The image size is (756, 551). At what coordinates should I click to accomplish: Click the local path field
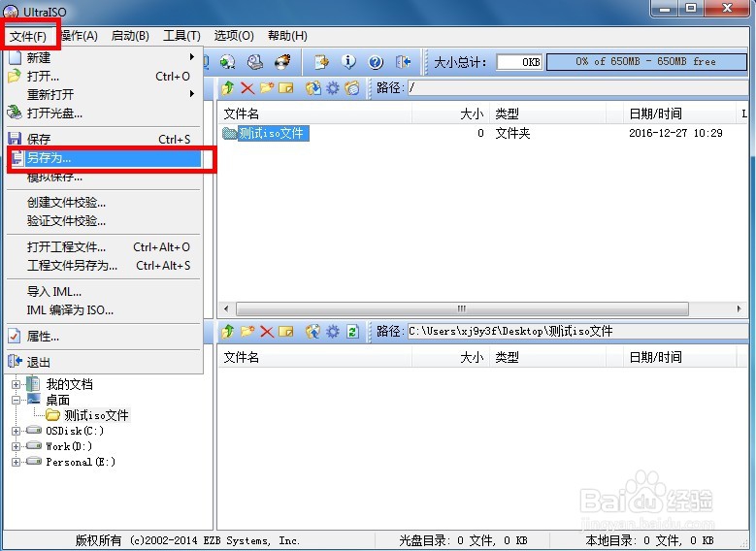click(x=577, y=331)
